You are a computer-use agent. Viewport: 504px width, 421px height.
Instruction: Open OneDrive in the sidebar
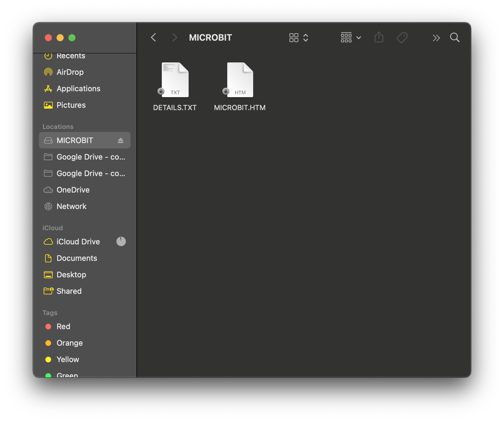85,190
